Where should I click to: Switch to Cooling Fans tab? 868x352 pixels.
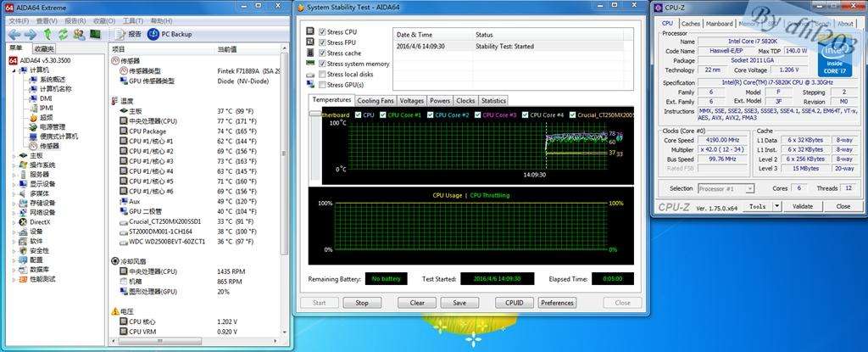[376, 101]
